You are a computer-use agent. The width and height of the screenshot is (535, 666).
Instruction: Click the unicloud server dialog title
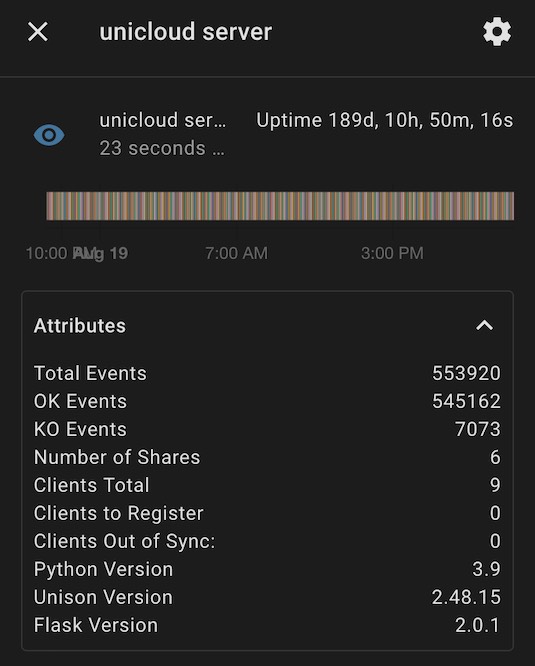pos(186,32)
